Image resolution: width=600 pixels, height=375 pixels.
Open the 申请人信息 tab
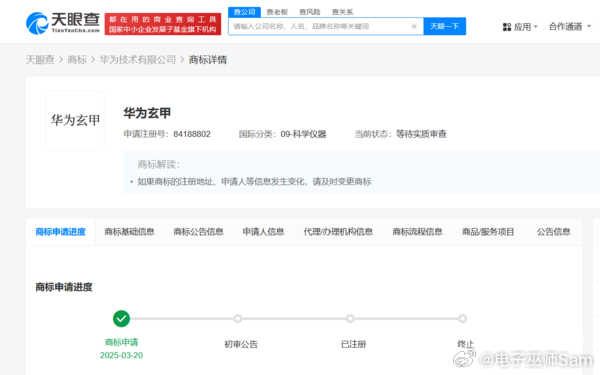tap(263, 232)
